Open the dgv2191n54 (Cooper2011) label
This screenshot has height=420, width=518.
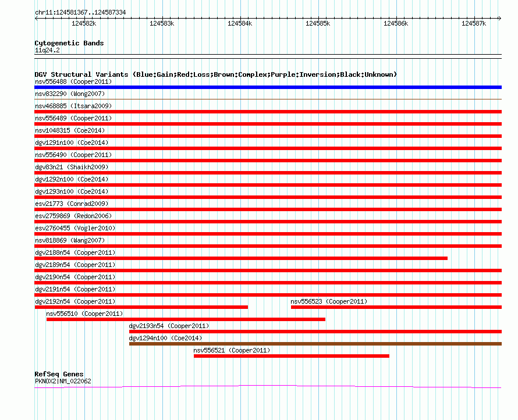point(75,289)
